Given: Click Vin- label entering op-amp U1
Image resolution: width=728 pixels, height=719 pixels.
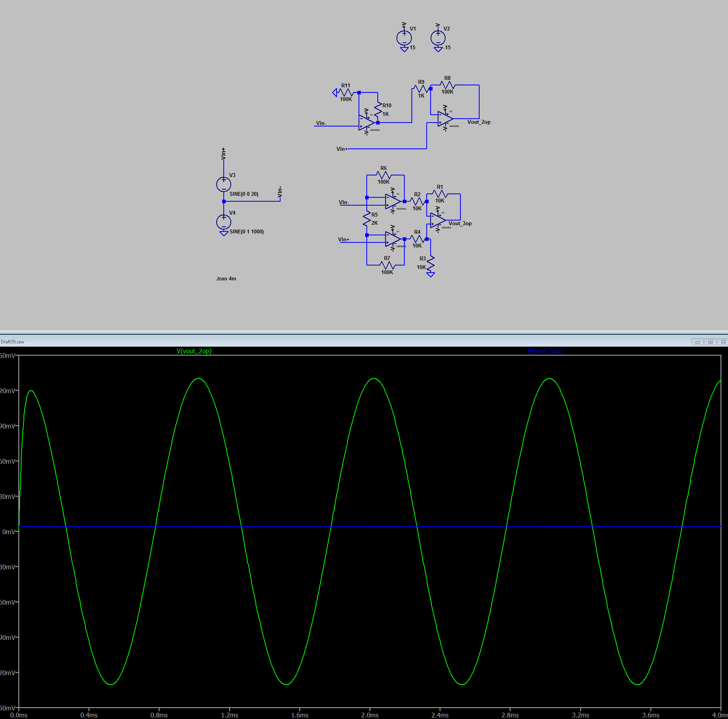Looking at the screenshot, I should click(321, 123).
